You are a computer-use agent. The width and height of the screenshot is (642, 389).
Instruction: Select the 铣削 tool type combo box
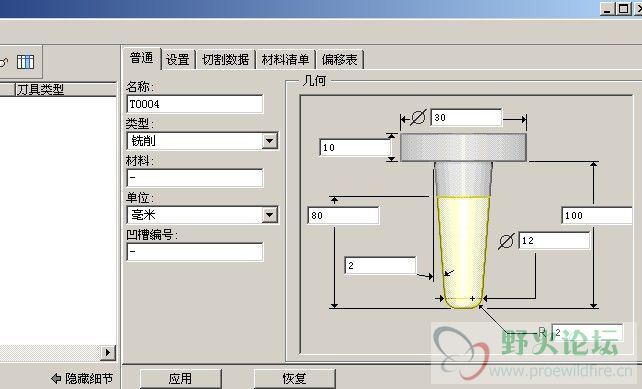coord(203,141)
